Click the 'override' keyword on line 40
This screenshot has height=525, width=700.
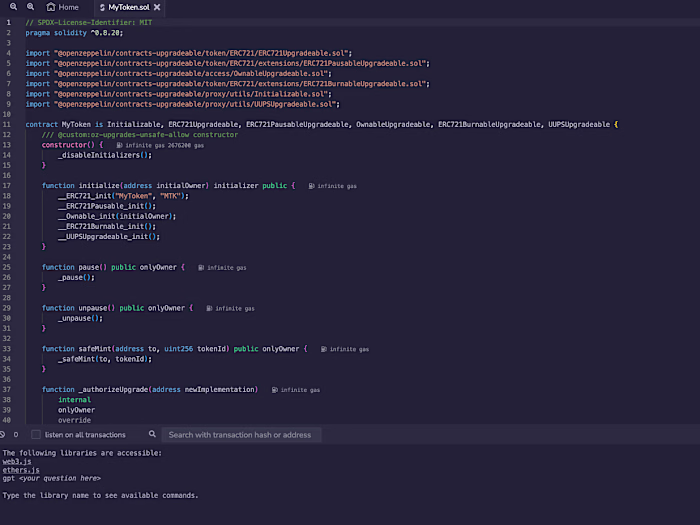point(75,420)
